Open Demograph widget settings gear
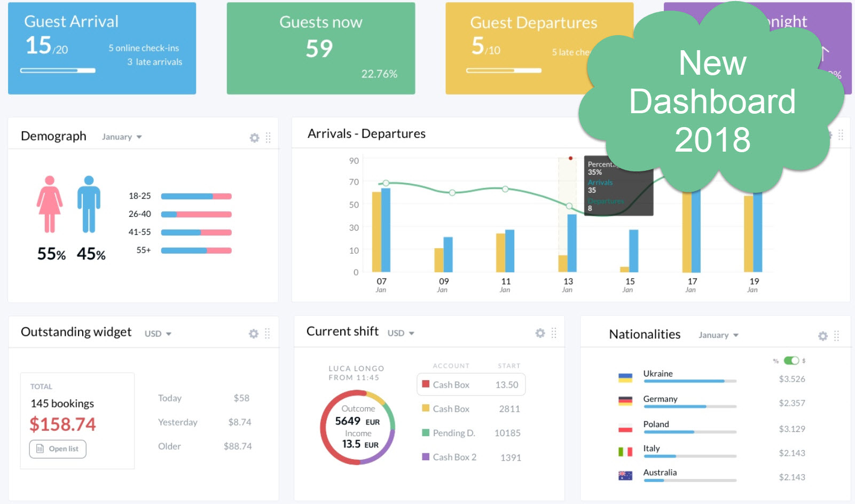 tap(254, 138)
